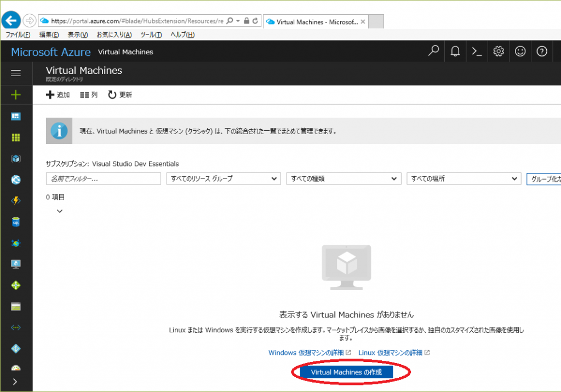Viewport: 561px width, 392px height.
Task: Toggle the hamburger menu in sidebar
Action: [16, 73]
